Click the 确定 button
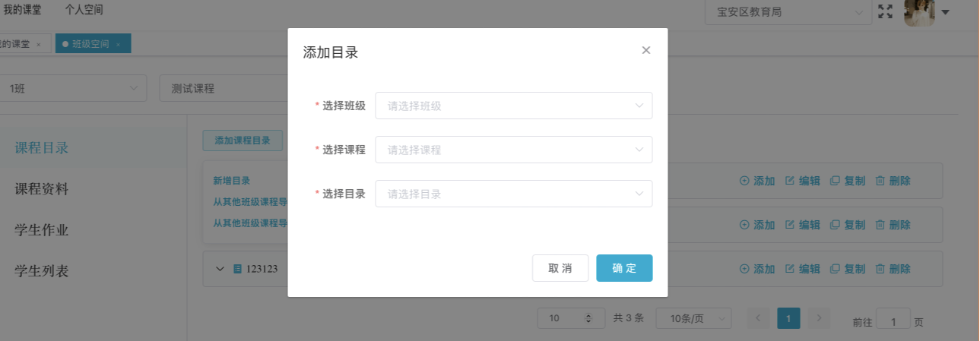 (x=624, y=268)
